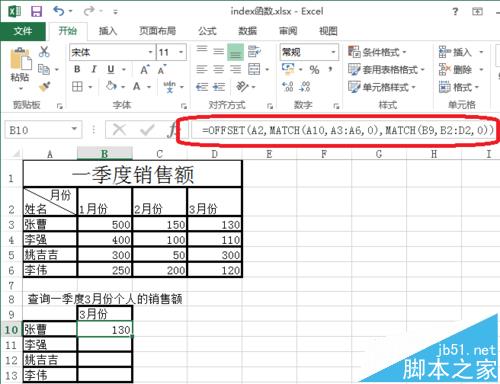The height and width of the screenshot is (384, 500).
Task: Toggle Bold formatting
Action: [x=77, y=69]
